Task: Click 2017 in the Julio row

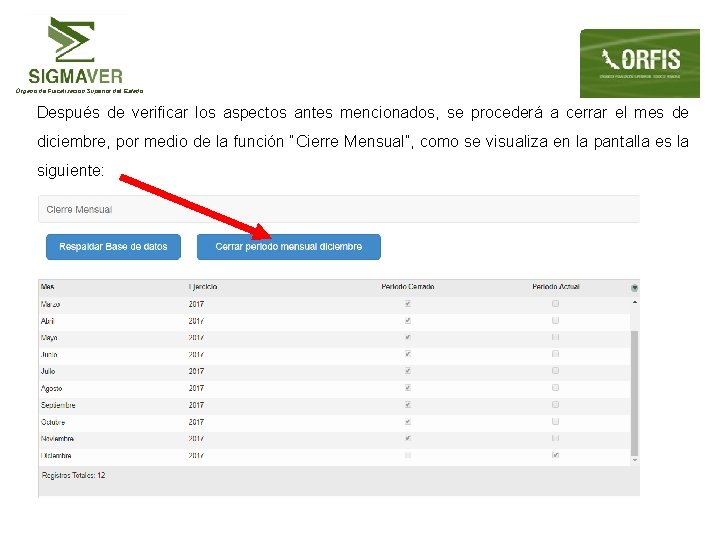Action: coord(196,371)
